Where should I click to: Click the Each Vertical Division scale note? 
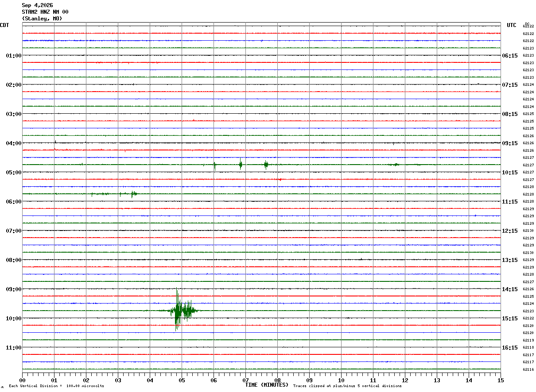pos(56,386)
